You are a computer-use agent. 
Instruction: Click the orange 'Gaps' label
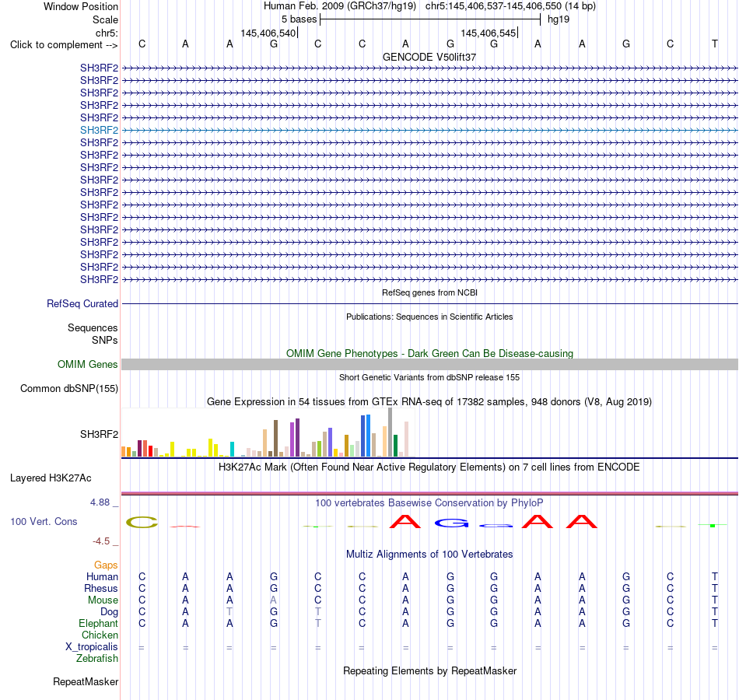pos(106,565)
